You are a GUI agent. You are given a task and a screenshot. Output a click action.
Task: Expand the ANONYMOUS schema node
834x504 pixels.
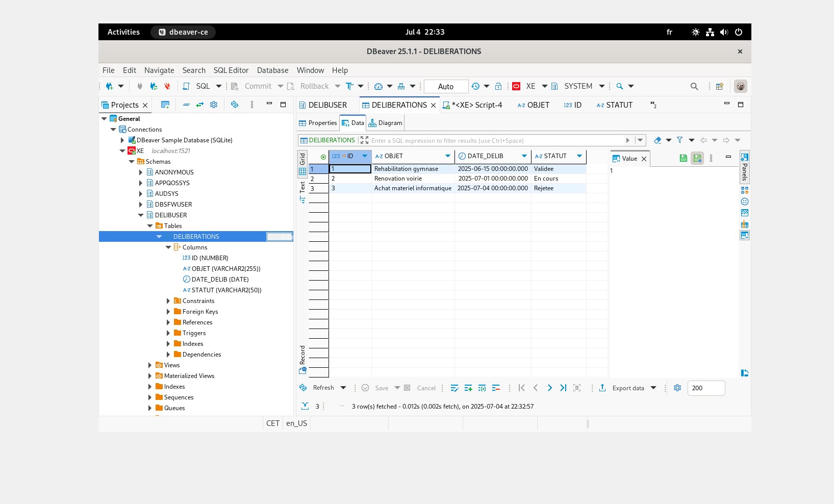click(x=141, y=172)
